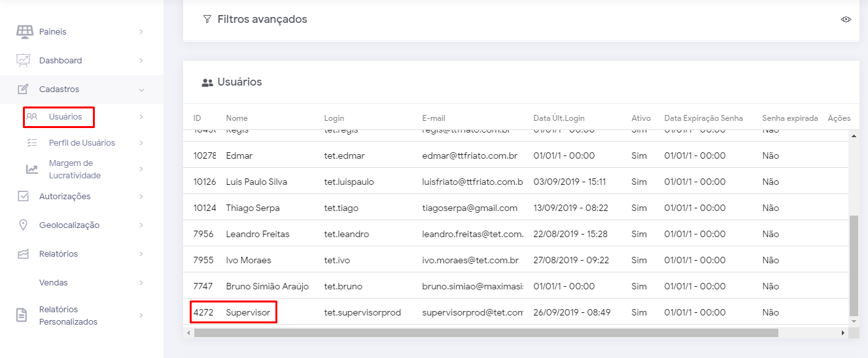
Task: Click the Margem de Lucratividade graph icon
Action: coord(31,169)
